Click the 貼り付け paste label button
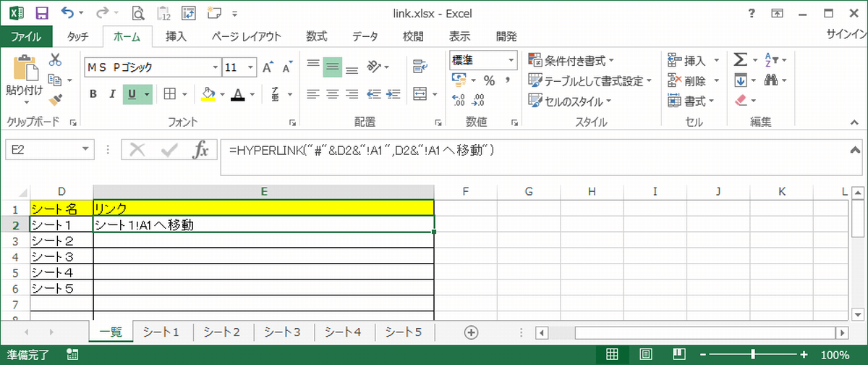 pos(25,91)
